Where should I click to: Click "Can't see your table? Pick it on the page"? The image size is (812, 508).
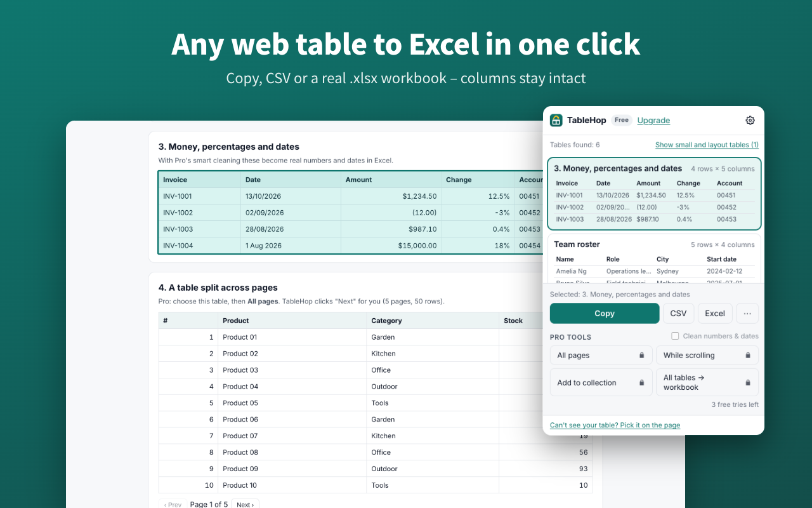coord(615,425)
